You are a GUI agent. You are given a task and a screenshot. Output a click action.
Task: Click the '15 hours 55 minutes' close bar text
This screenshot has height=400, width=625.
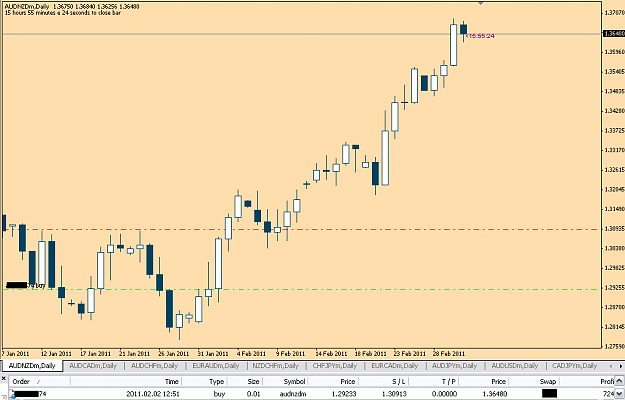63,13
